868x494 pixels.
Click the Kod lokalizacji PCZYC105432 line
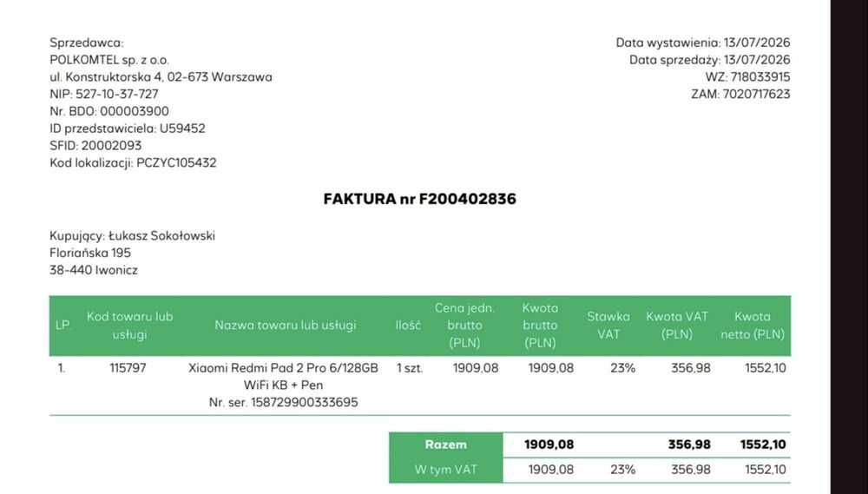[x=133, y=163]
